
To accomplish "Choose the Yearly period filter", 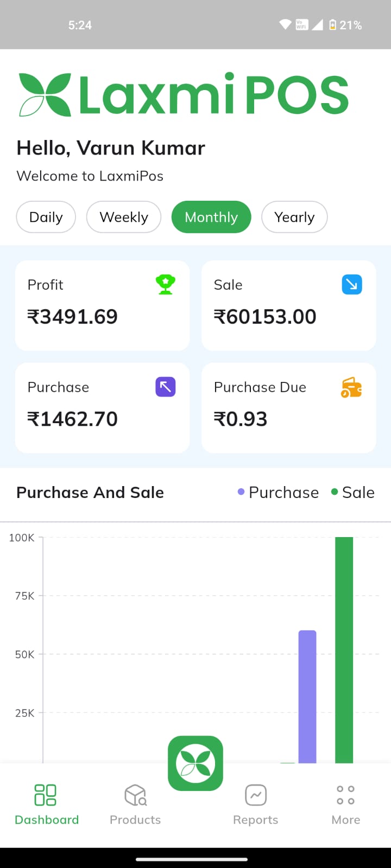I will tap(294, 217).
